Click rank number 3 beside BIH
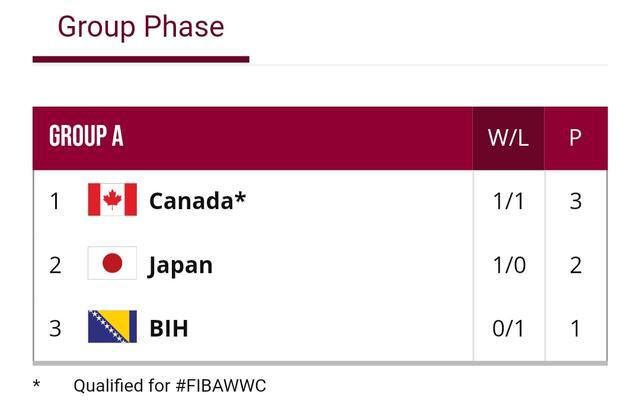640x413 pixels. tap(55, 328)
